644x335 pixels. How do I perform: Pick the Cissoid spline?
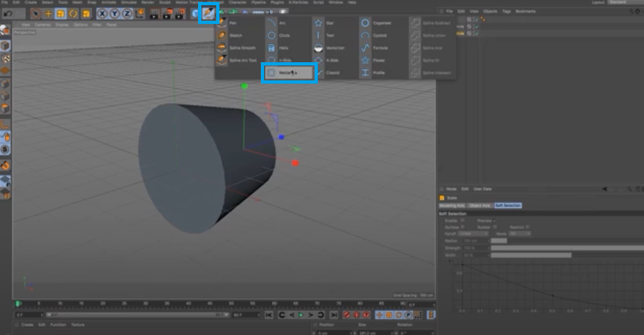333,73
